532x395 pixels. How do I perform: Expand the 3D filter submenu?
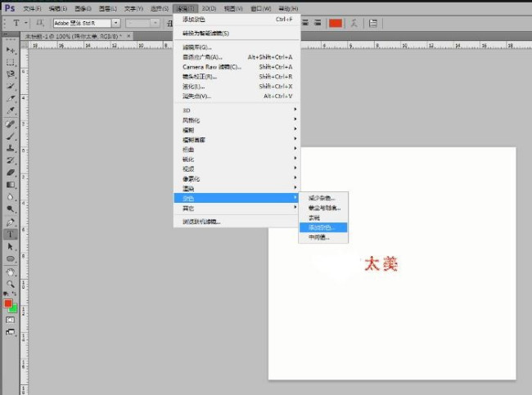coord(237,109)
